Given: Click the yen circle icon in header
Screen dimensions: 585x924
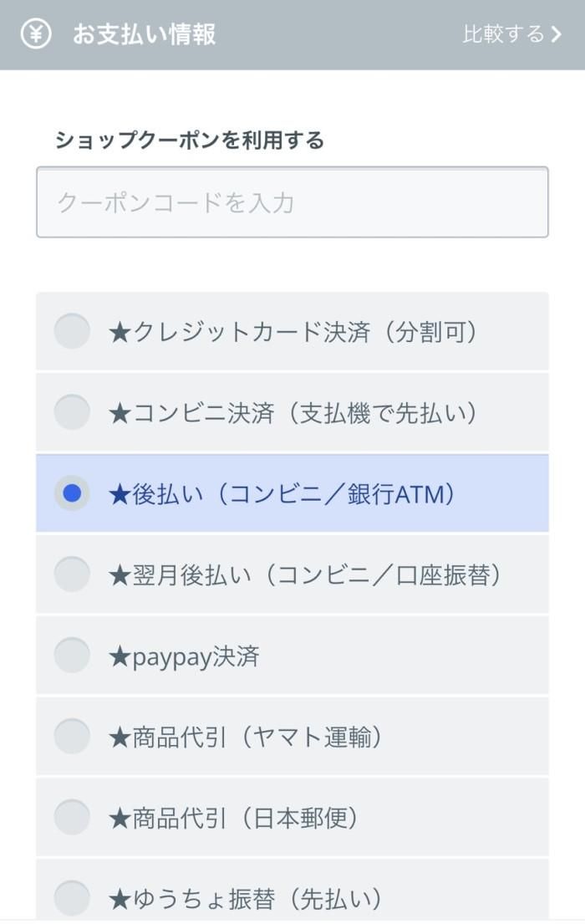Looking at the screenshot, I should [x=36, y=34].
